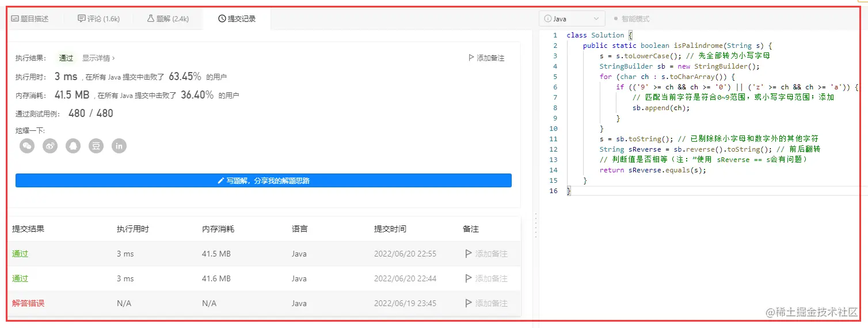Click the flag icon on the 22:55 row
This screenshot has width=868, height=328.
point(469,254)
